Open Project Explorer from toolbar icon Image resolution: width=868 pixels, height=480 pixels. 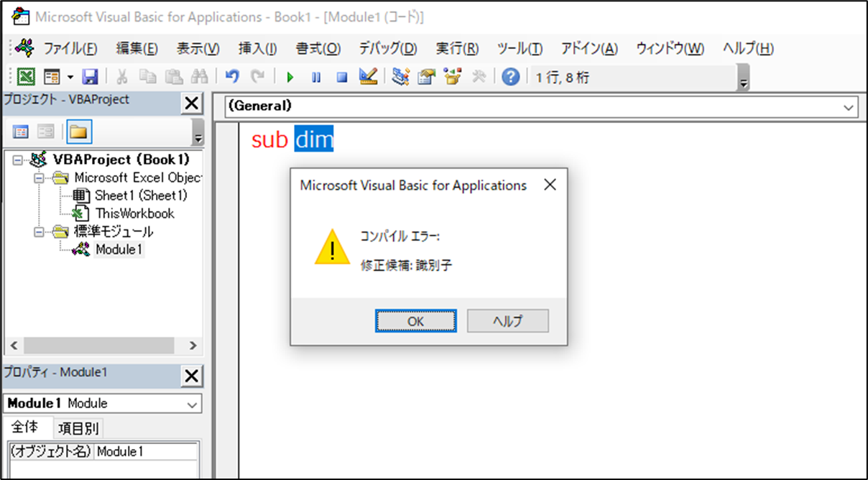[401, 77]
